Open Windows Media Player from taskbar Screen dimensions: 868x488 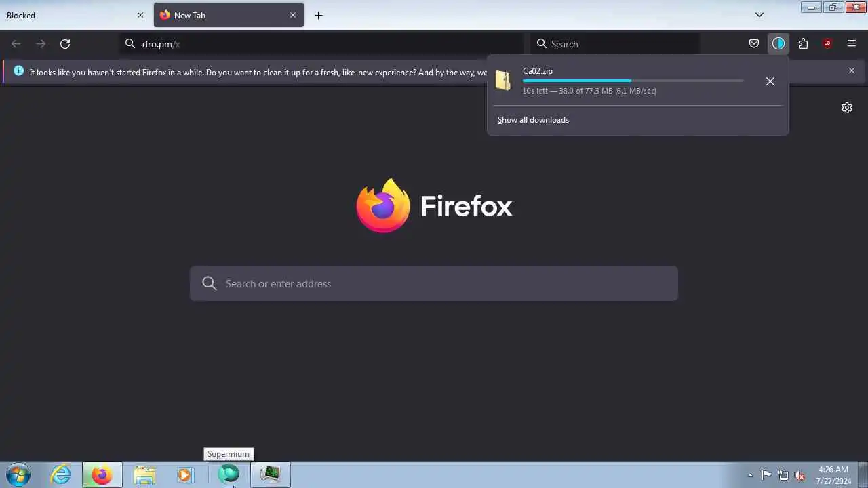(185, 474)
